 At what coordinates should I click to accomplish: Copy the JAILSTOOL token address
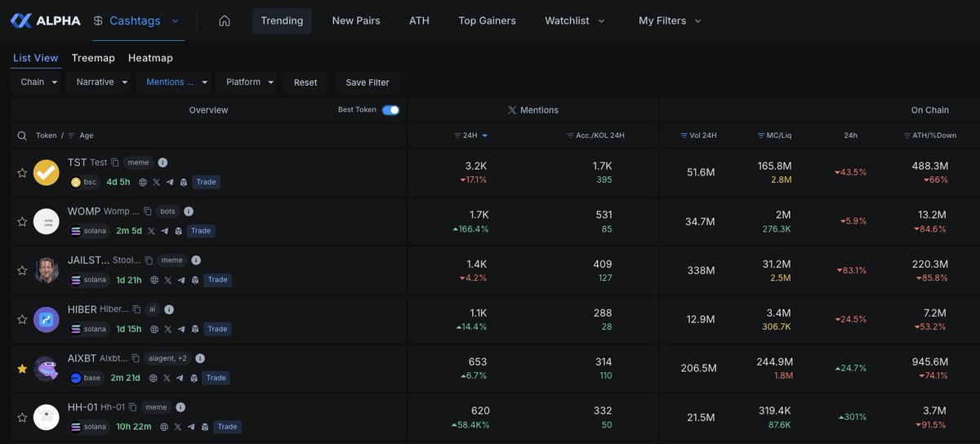point(149,261)
